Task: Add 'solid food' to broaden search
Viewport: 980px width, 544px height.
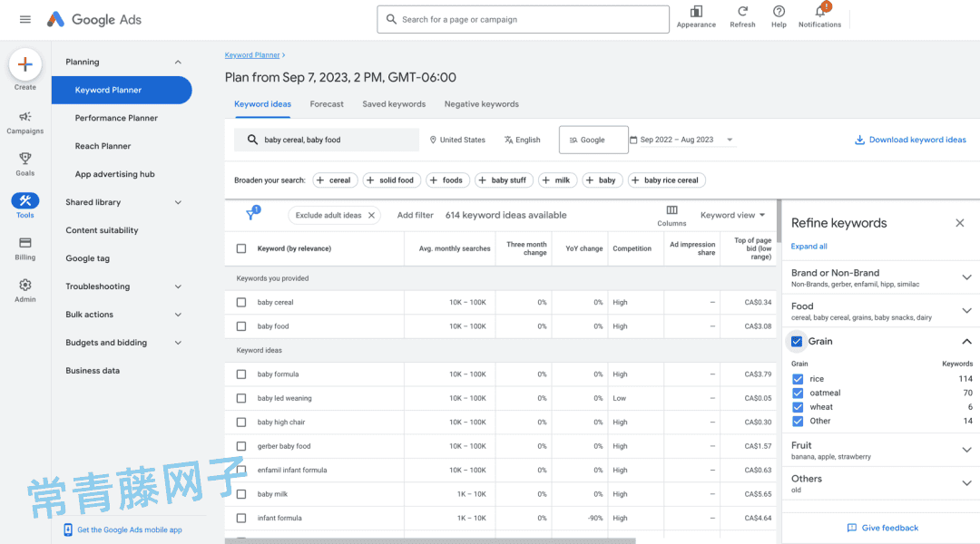Action: [391, 180]
